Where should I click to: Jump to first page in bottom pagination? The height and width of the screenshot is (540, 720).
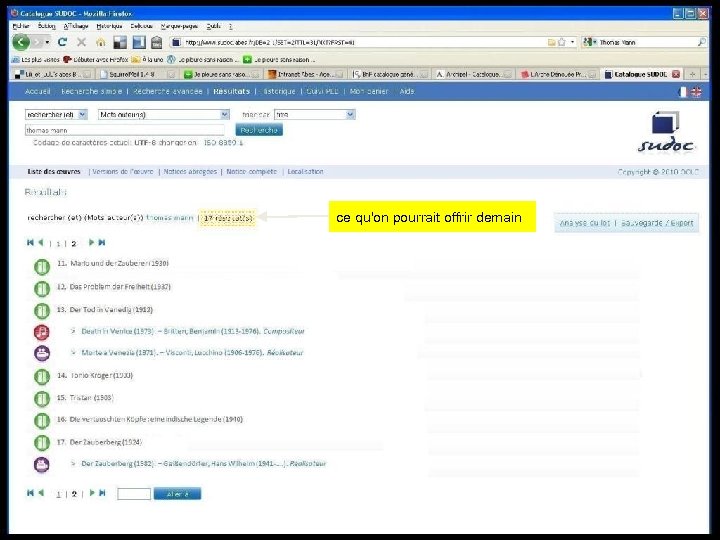pyautogui.click(x=30, y=493)
